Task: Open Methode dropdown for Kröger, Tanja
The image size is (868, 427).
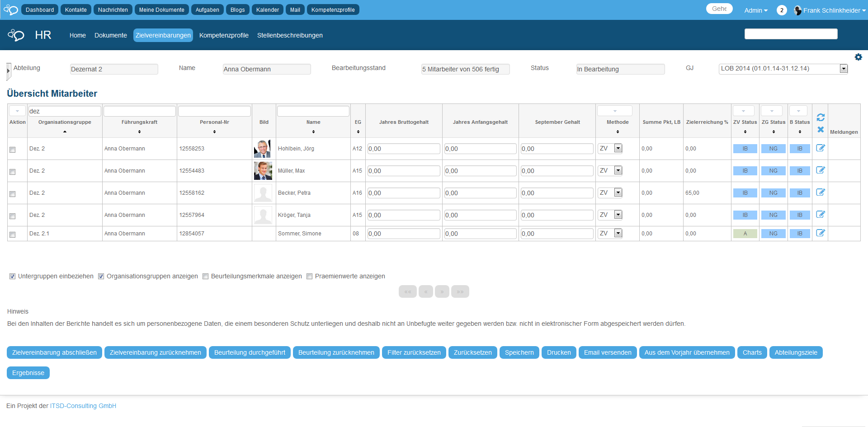Action: click(x=618, y=215)
